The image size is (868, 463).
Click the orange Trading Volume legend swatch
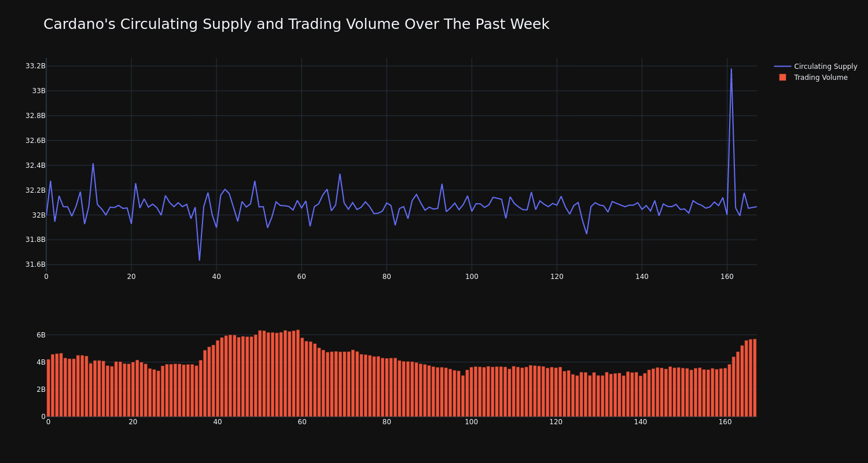782,78
